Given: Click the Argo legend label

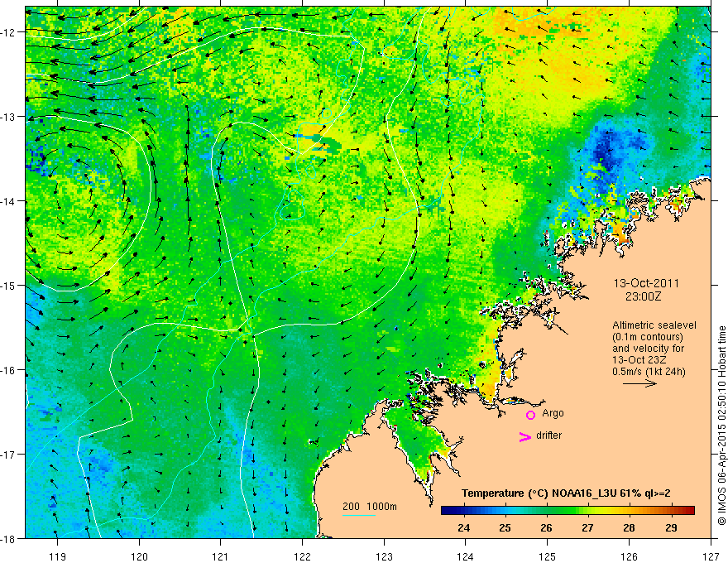Looking at the screenshot, I should point(553,413).
